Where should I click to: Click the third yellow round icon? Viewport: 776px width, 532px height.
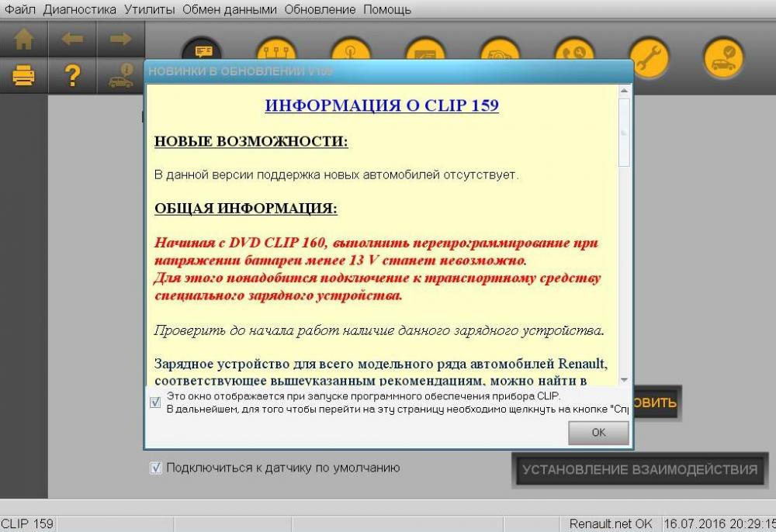coord(351,50)
